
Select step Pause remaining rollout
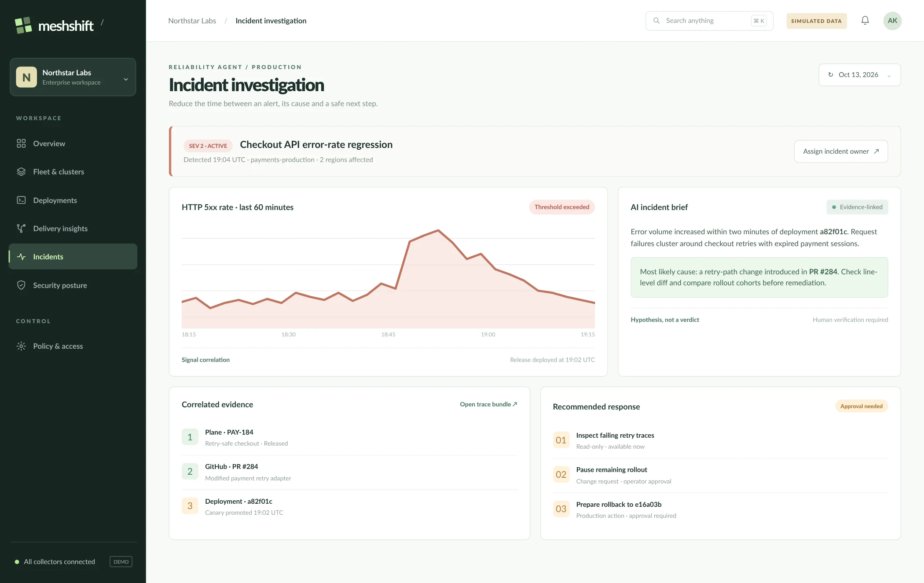click(x=720, y=475)
